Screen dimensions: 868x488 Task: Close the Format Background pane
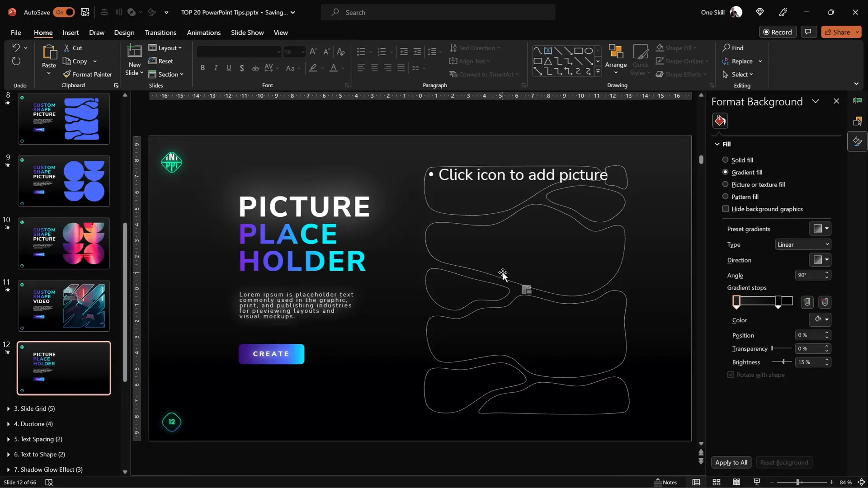coord(836,101)
